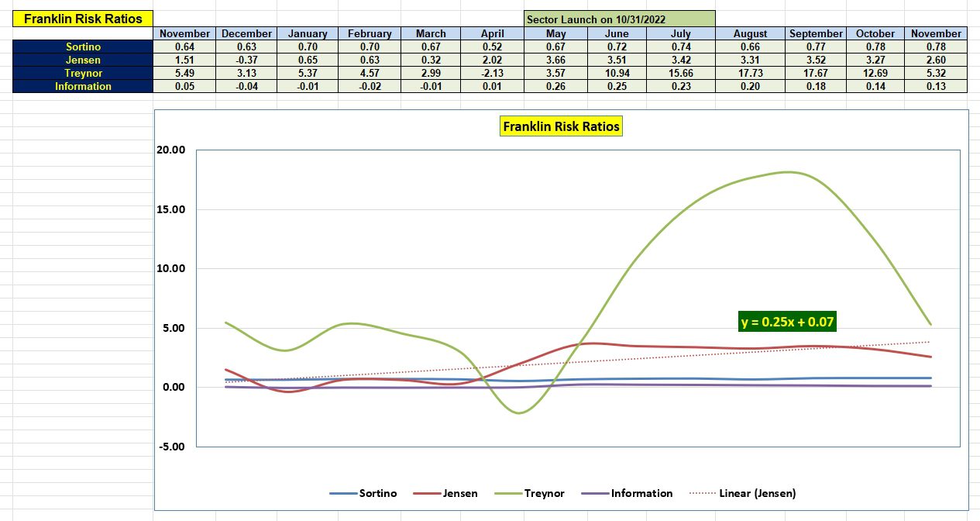
Task: Click the Linear (Jensen) legend entry
Action: pos(742,493)
